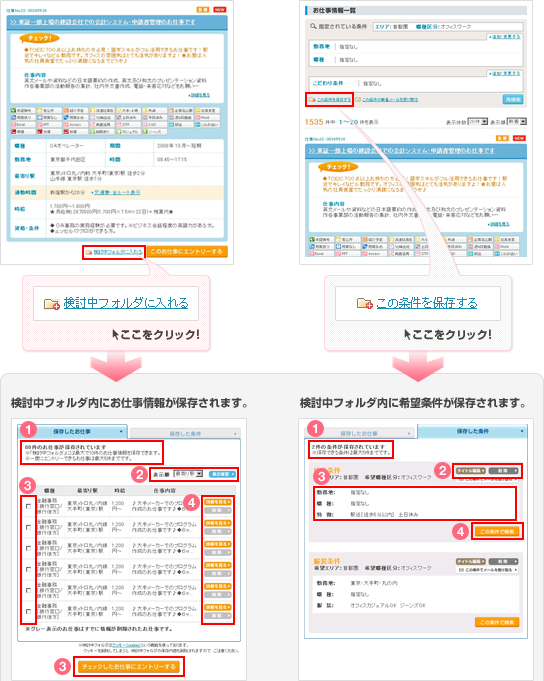Open the job title link in the job listing panel

(402, 150)
